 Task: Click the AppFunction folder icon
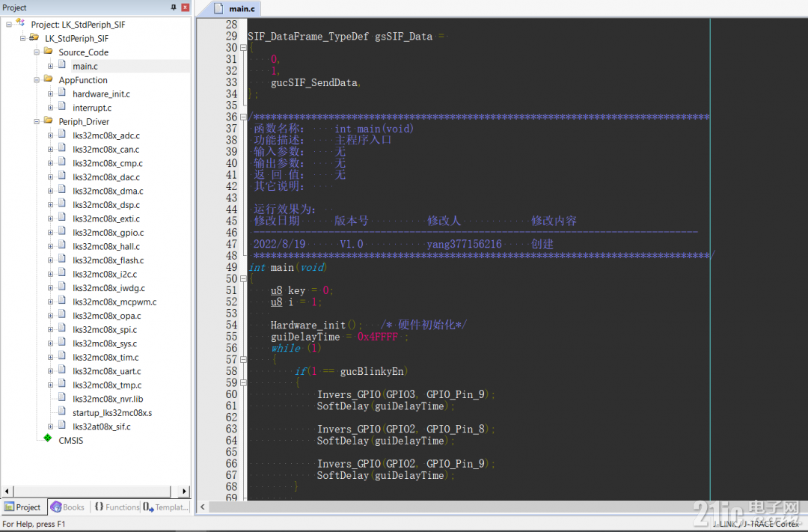pos(49,79)
